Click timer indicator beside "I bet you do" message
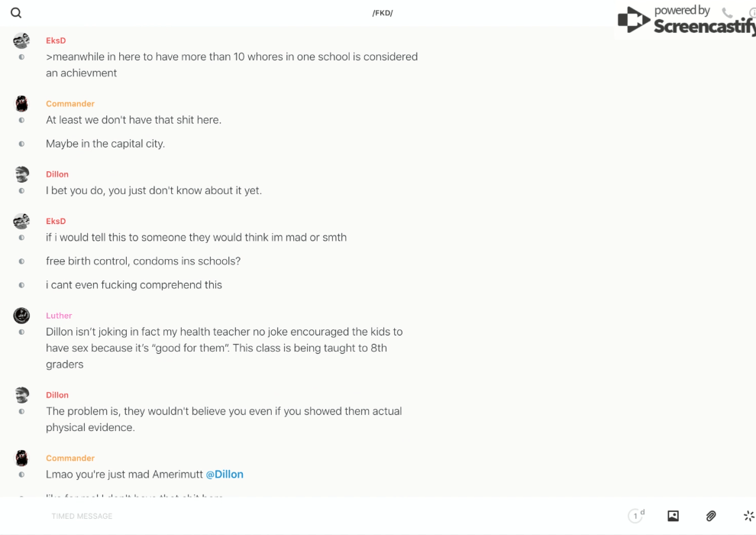The image size is (756, 535). coord(21,191)
